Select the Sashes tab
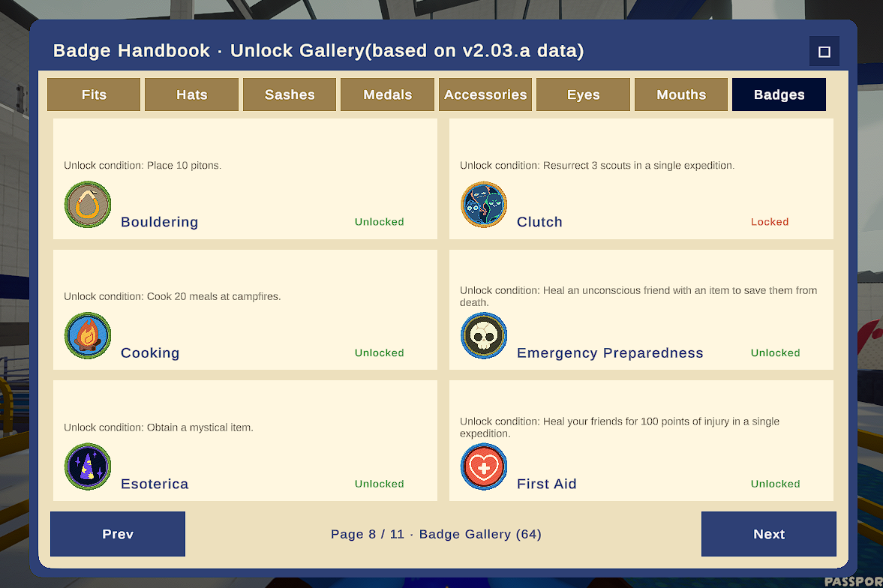Image resolution: width=883 pixels, height=588 pixels. coord(290,94)
